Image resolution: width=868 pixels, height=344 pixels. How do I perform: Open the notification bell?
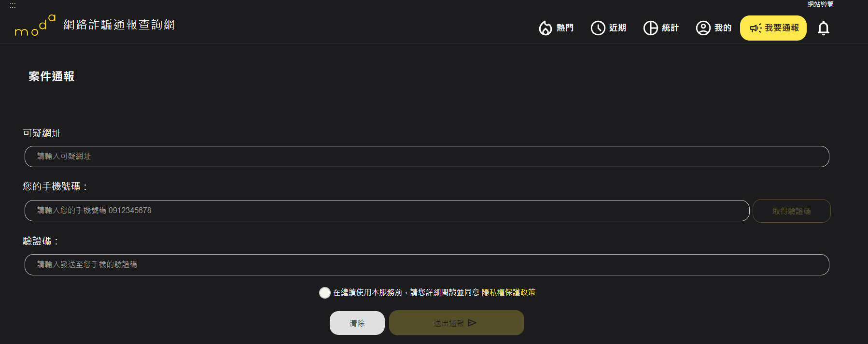(x=823, y=29)
